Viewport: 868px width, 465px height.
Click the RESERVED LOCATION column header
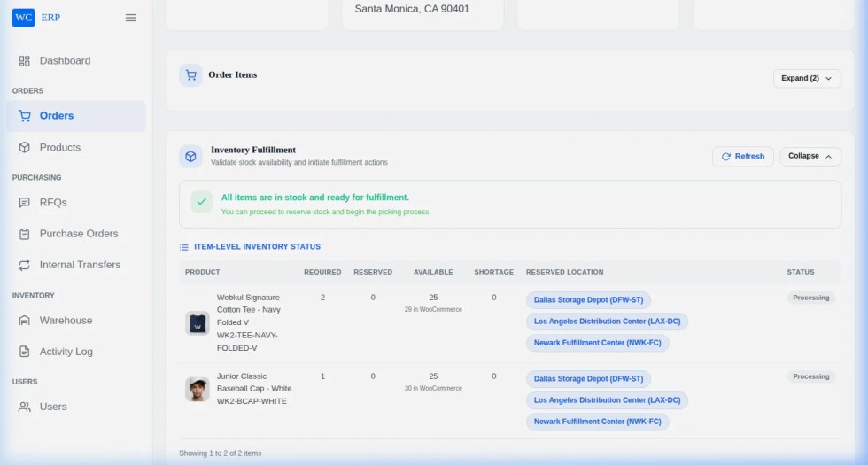(x=565, y=273)
